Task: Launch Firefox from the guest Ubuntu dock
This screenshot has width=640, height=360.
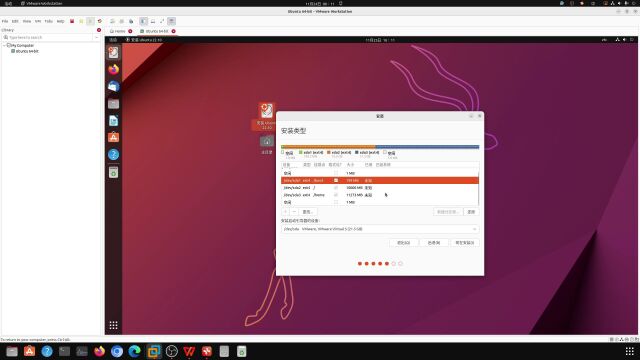Action: click(113, 69)
